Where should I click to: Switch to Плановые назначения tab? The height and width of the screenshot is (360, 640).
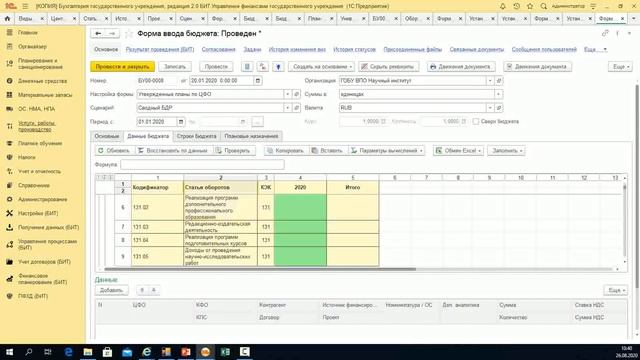pyautogui.click(x=251, y=136)
